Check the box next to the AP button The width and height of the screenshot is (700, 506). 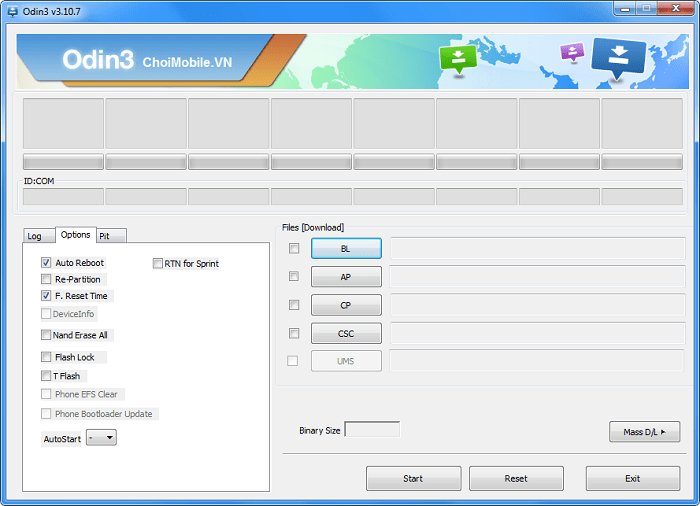click(293, 276)
